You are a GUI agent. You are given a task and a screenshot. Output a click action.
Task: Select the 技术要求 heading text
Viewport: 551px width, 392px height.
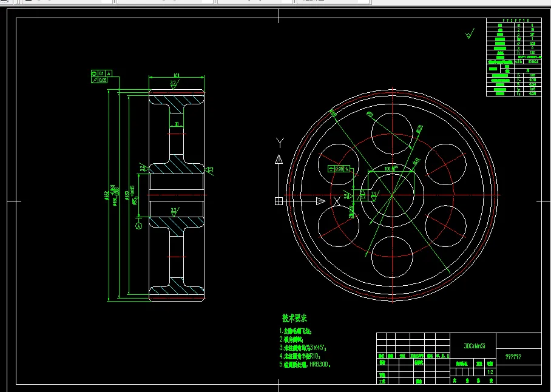(294, 318)
